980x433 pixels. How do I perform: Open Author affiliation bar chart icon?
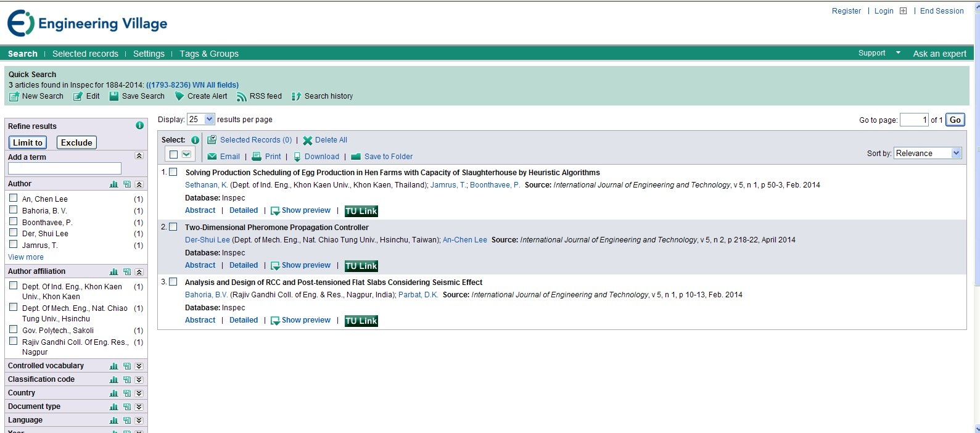[113, 272]
